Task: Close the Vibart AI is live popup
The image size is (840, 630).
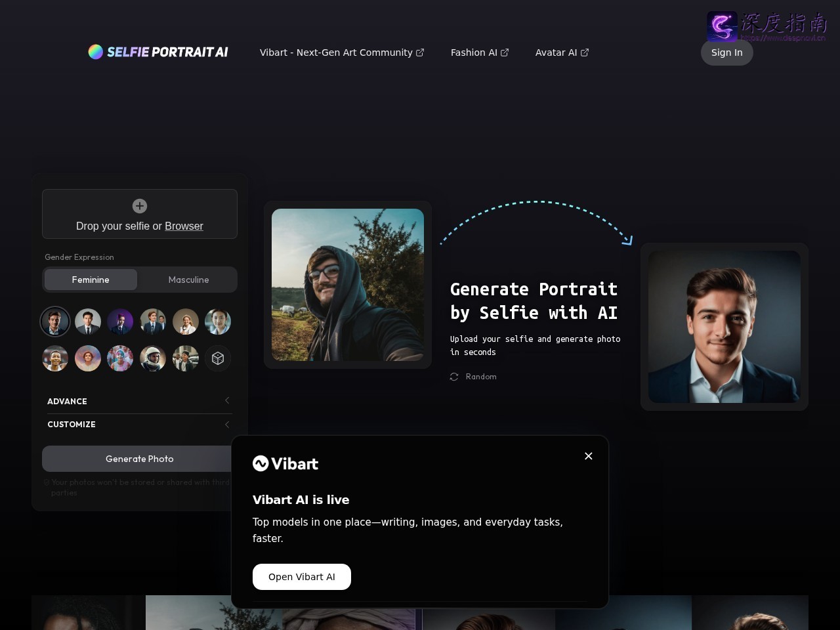Action: (589, 456)
